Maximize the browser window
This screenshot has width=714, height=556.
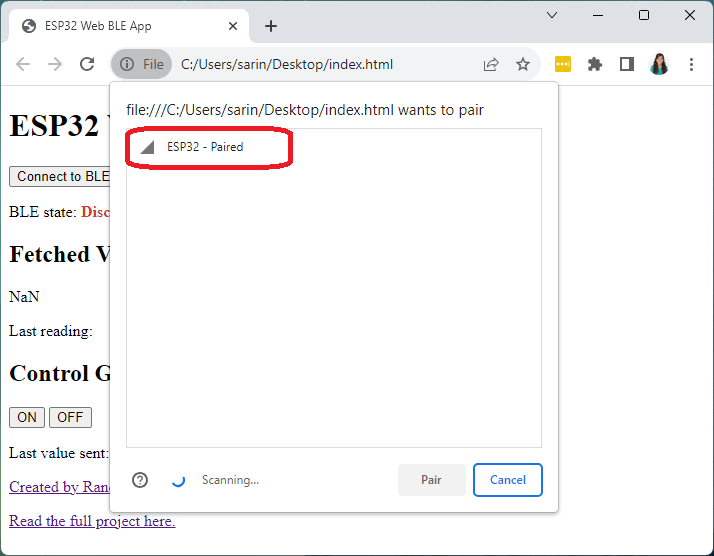click(x=644, y=15)
